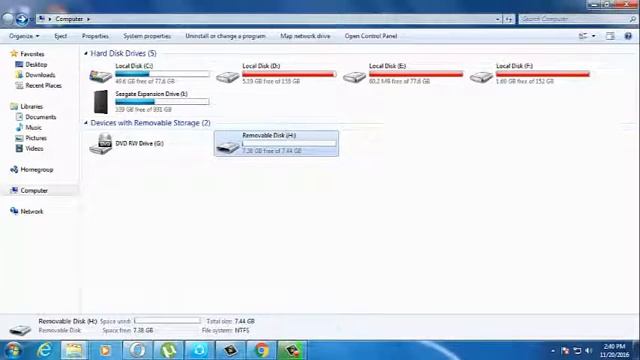Select Network in the navigation pane
Viewport: 640px width, 360px height.
pyautogui.click(x=31, y=211)
